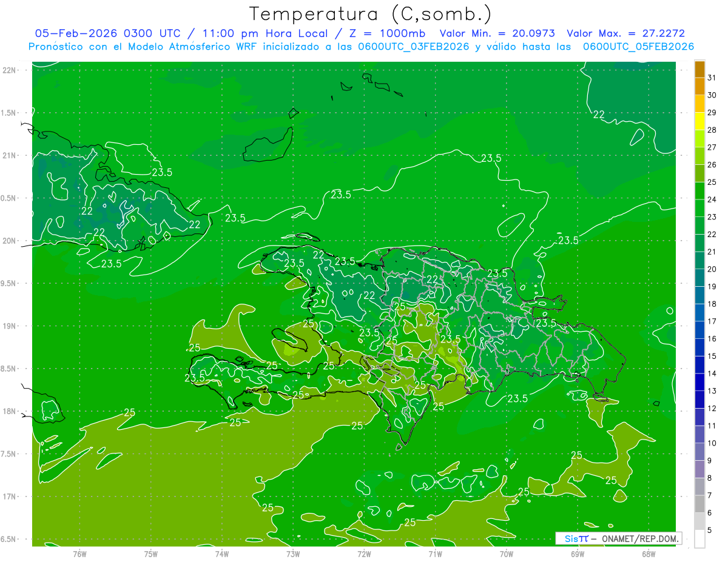
Task: Click the colorbar tick label "10"
Action: click(x=712, y=443)
